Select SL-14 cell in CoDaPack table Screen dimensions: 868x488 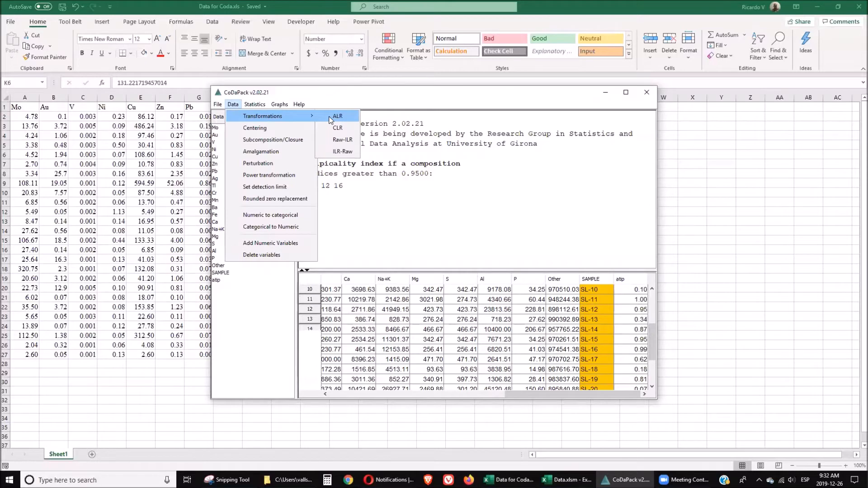[596, 329]
